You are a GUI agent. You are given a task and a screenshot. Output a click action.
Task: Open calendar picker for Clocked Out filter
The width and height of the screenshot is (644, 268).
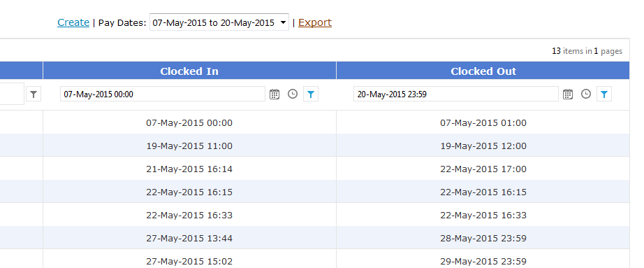(568, 94)
